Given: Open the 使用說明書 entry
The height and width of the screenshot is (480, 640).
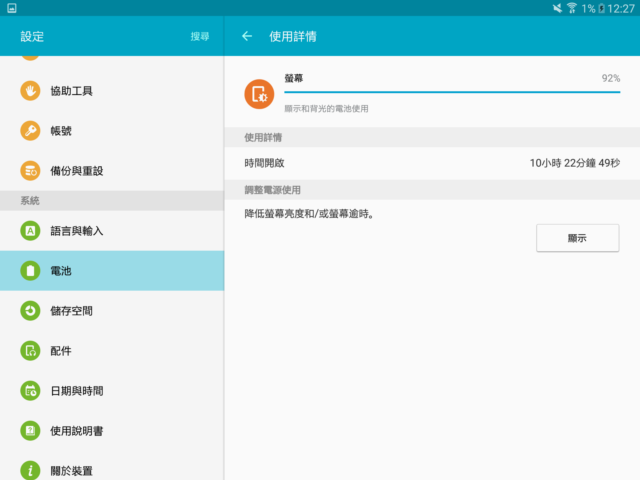Looking at the screenshot, I should [x=112, y=431].
